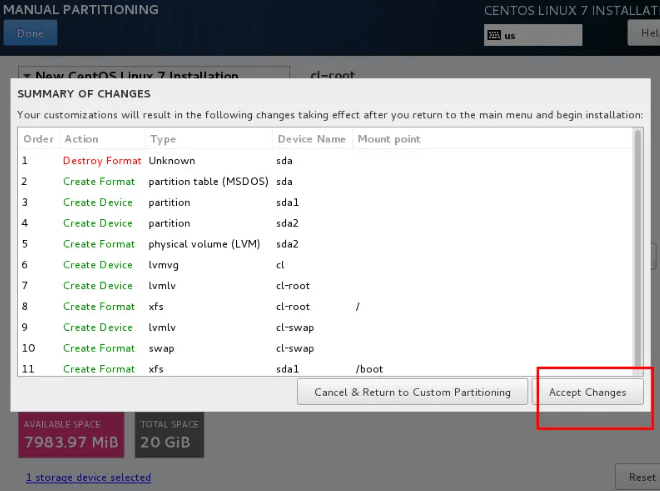The width and height of the screenshot is (660, 491).
Task: Click the Device Name column header
Action: pos(313,139)
